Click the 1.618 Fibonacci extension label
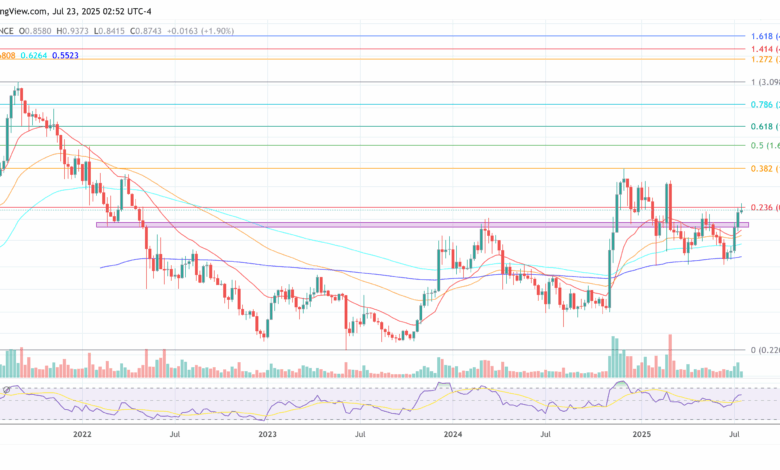The width and height of the screenshot is (780, 470). coord(764,36)
